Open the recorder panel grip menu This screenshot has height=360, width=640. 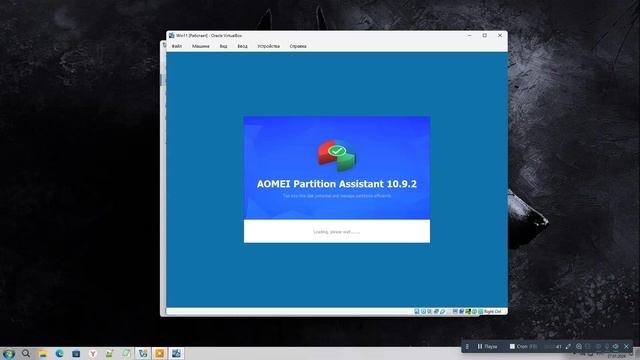pyautogui.click(x=467, y=347)
